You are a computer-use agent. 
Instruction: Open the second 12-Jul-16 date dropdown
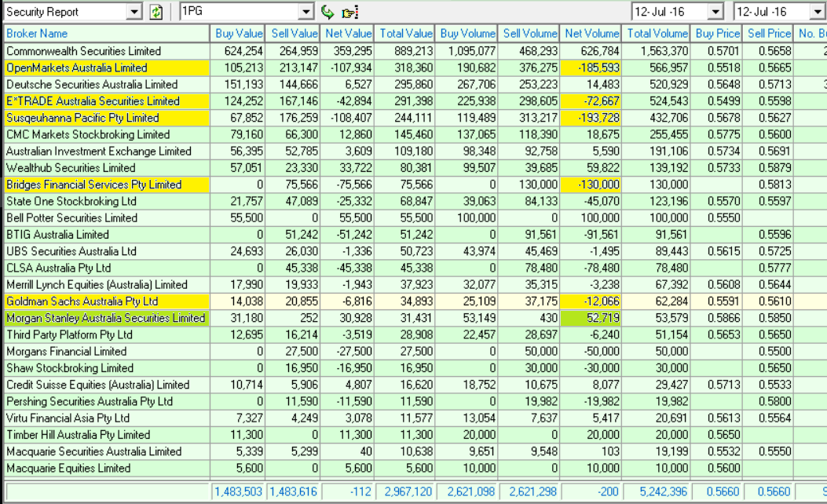[818, 12]
